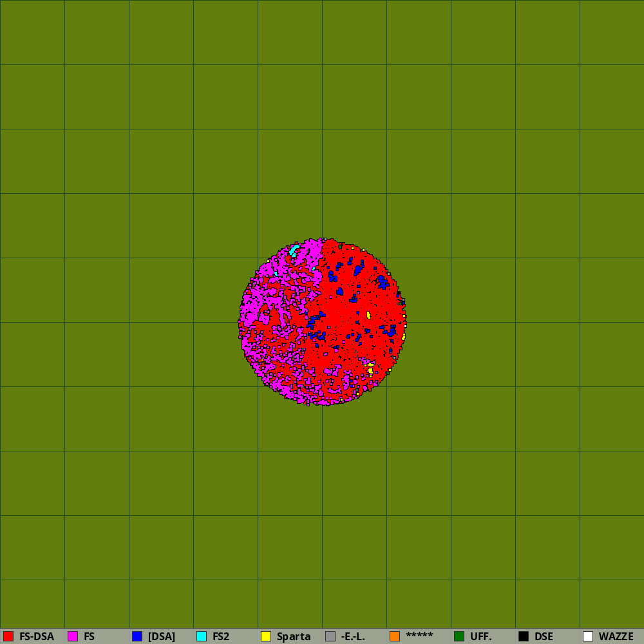Click the yellow Sparta marker in the red area
Image resolution: width=644 pixels, height=644 pixels.
click(368, 315)
